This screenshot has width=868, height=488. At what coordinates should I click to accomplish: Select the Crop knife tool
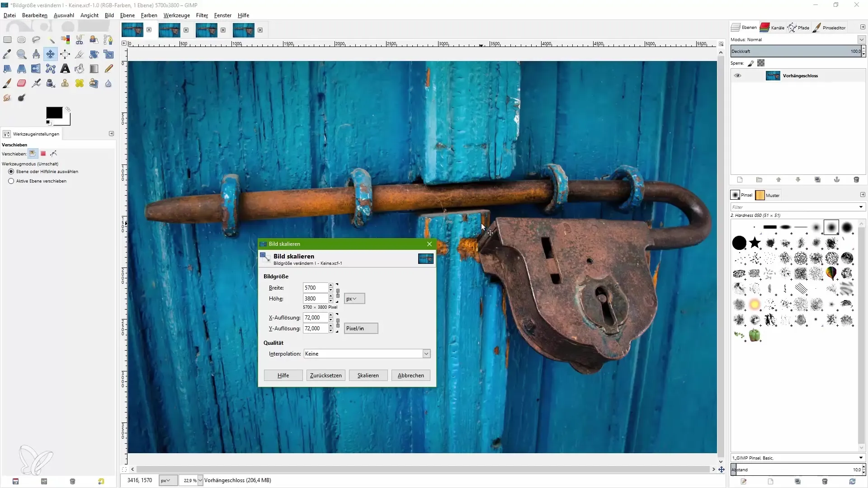tap(80, 54)
